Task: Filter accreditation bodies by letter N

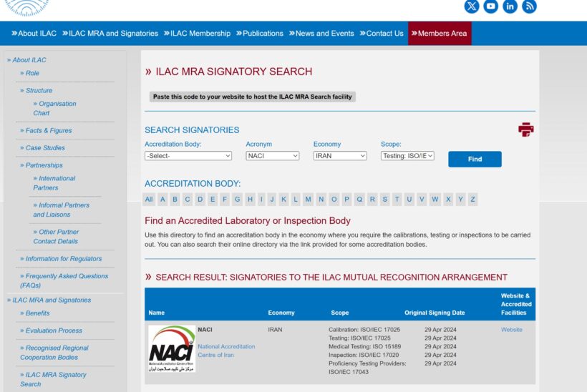Action: point(321,200)
